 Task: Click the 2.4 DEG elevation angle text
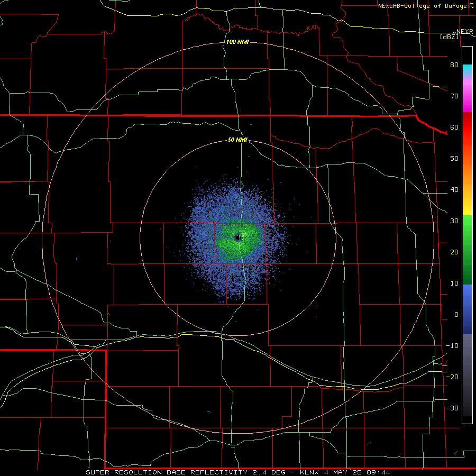269,472
